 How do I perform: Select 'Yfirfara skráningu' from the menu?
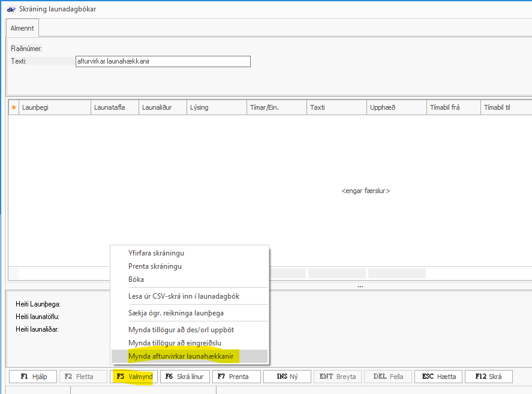(x=156, y=253)
